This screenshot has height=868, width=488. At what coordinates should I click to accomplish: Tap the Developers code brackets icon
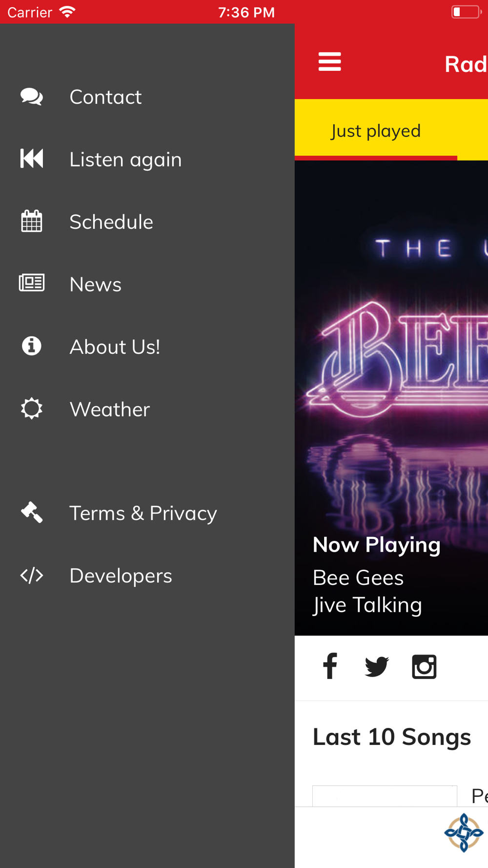(32, 576)
